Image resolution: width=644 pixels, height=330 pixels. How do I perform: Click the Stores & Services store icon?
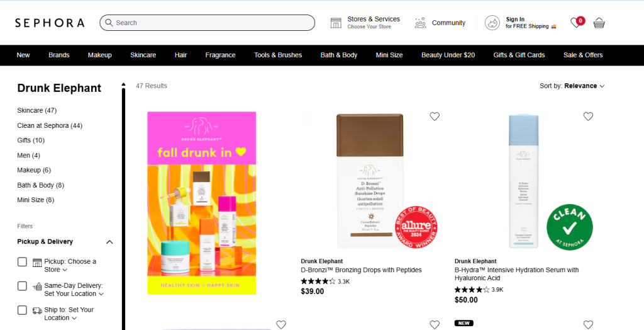point(336,23)
